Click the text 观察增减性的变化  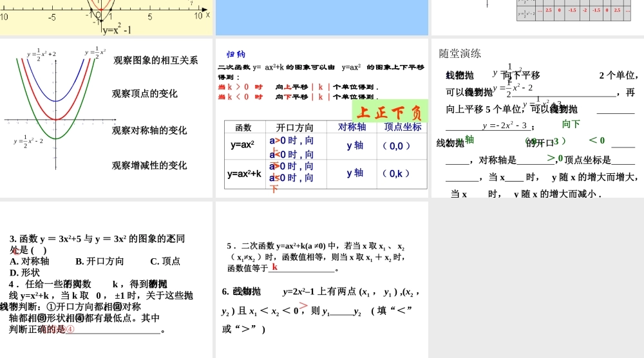coord(149,165)
